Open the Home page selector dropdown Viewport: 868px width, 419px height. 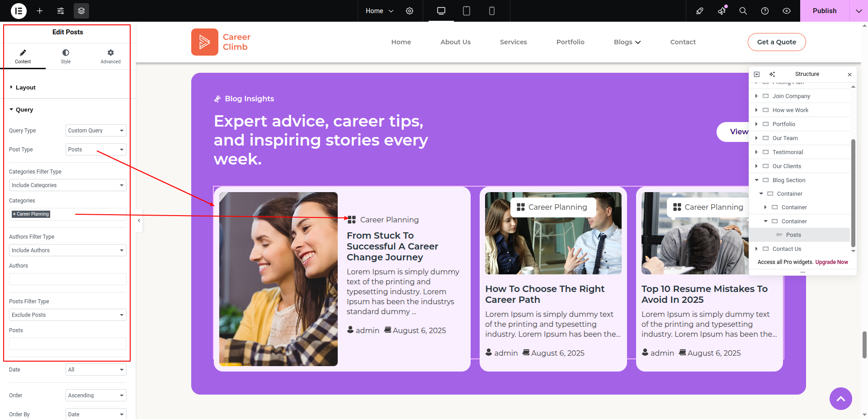pos(379,11)
